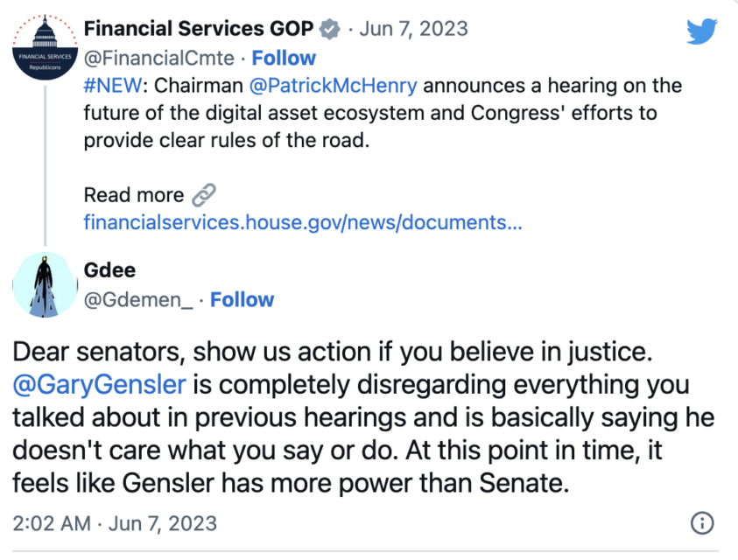Image resolution: width=738 pixels, height=560 pixels.
Task: Click the verified badge beside Financial Services GOP
Action: (x=329, y=29)
